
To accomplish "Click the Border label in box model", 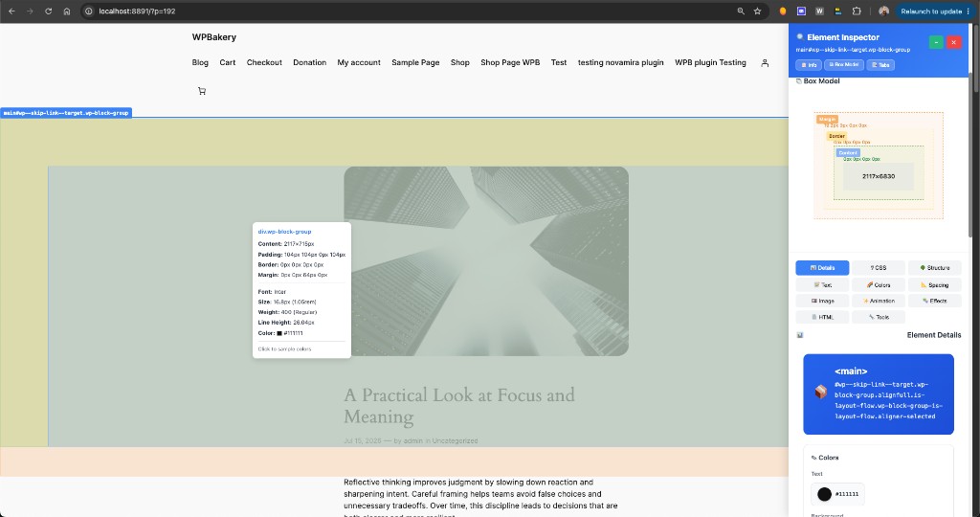I will pyautogui.click(x=836, y=136).
